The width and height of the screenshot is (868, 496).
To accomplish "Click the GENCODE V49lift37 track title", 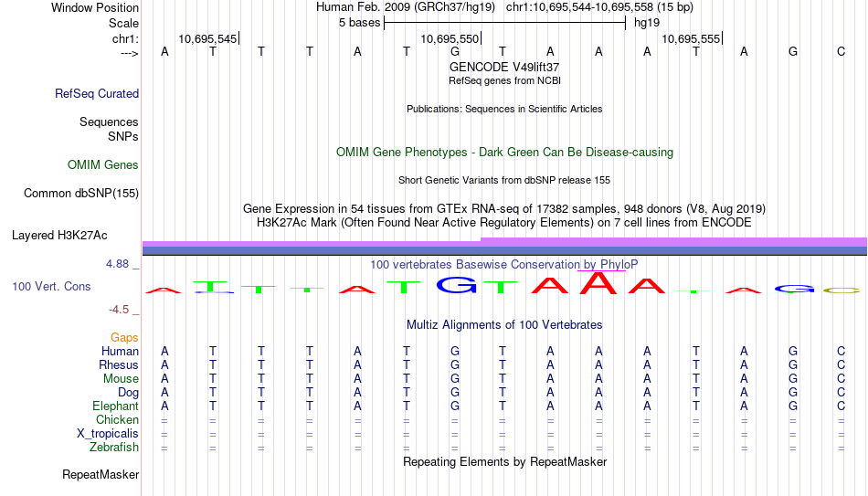I will tap(504, 67).
